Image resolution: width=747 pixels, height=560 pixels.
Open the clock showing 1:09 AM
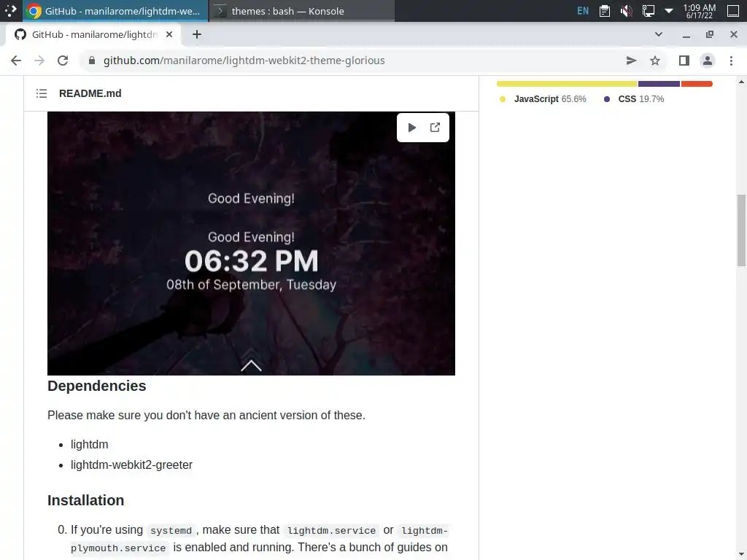point(700,11)
